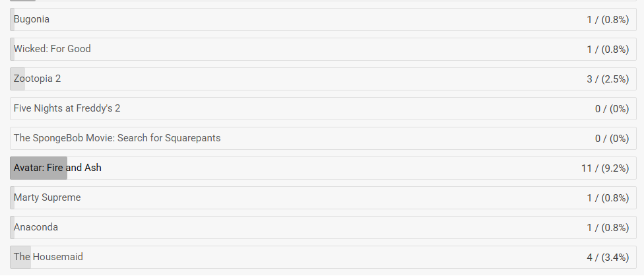Viewport: 644px width, 278px height.
Task: Select the Avatar: Fire and Ash title
Action: click(x=57, y=168)
